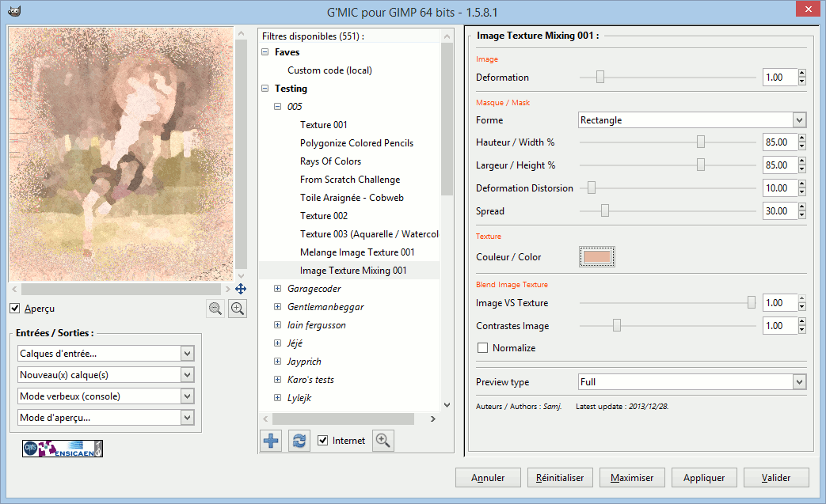Click the Image VS Texture slider handle
The image size is (826, 504).
(x=752, y=302)
